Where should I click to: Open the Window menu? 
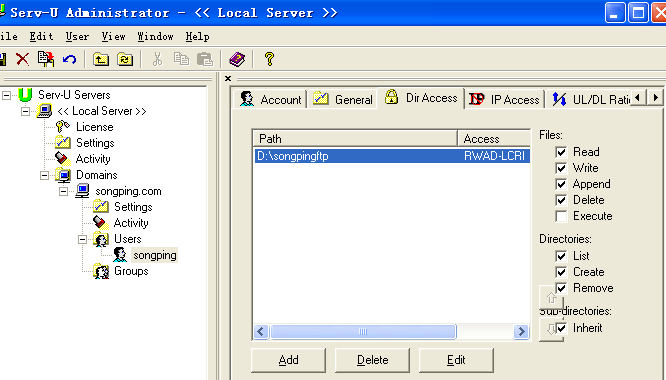tap(155, 37)
